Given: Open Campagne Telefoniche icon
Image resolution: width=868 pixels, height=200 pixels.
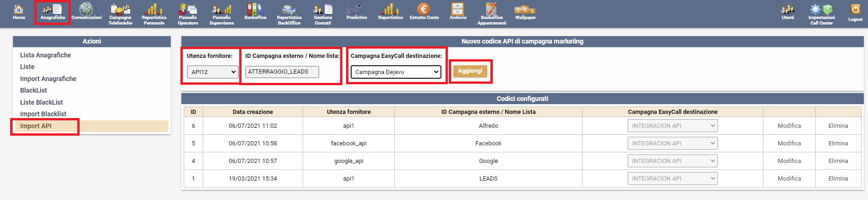Looking at the screenshot, I should [x=120, y=14].
